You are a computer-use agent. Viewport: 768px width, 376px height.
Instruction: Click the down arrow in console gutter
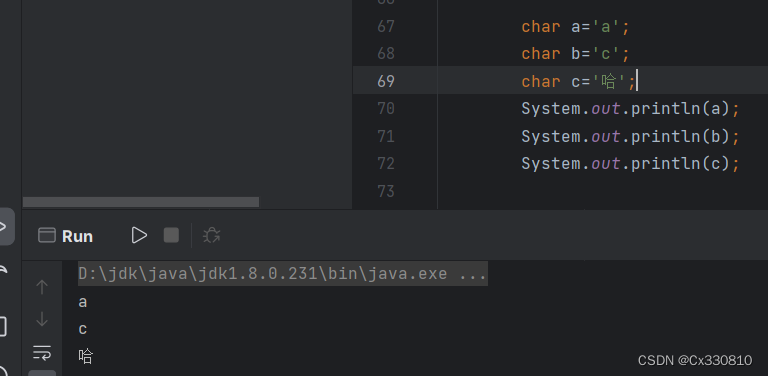point(42,319)
